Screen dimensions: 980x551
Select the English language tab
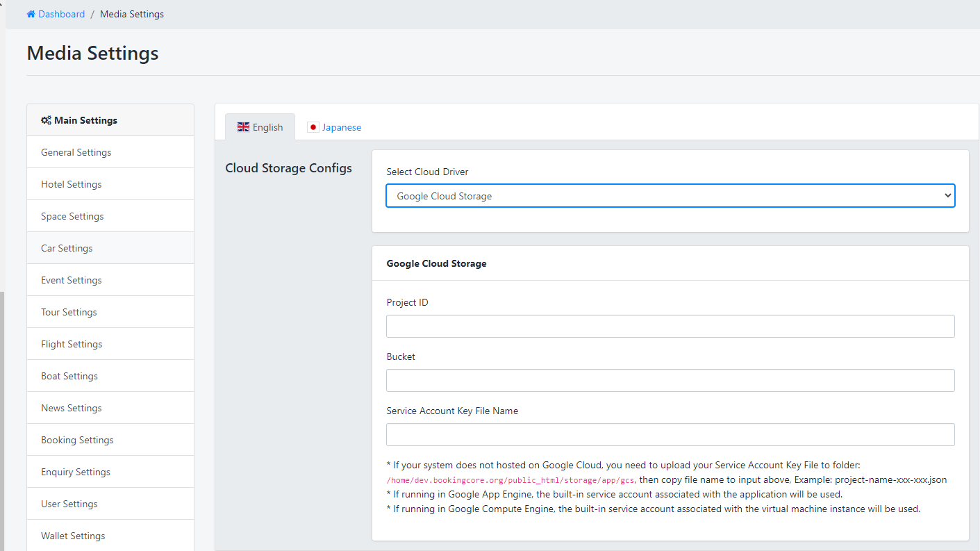pyautogui.click(x=260, y=127)
